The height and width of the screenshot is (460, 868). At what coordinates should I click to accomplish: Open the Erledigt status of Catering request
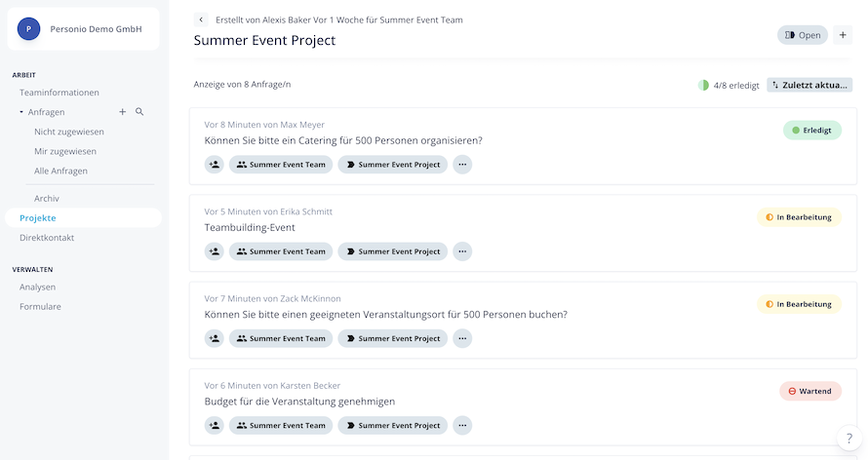(811, 130)
